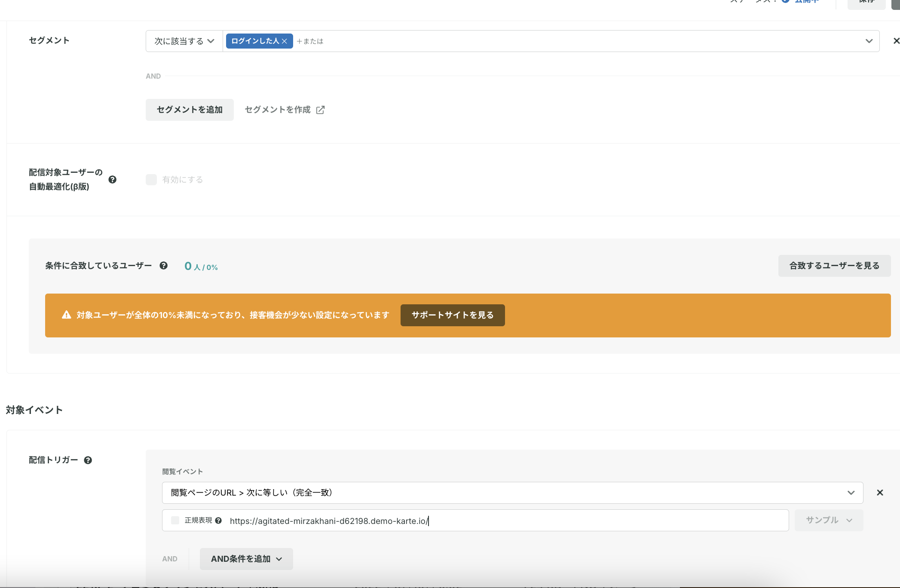Click the ＋または add-segment placeholder
The width and height of the screenshot is (900, 588).
(x=310, y=41)
